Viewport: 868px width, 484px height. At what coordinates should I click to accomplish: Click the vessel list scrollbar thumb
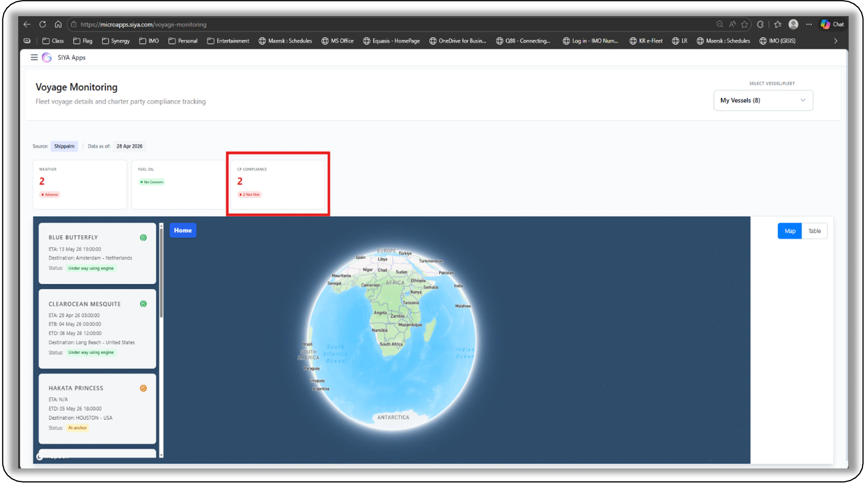(x=162, y=273)
